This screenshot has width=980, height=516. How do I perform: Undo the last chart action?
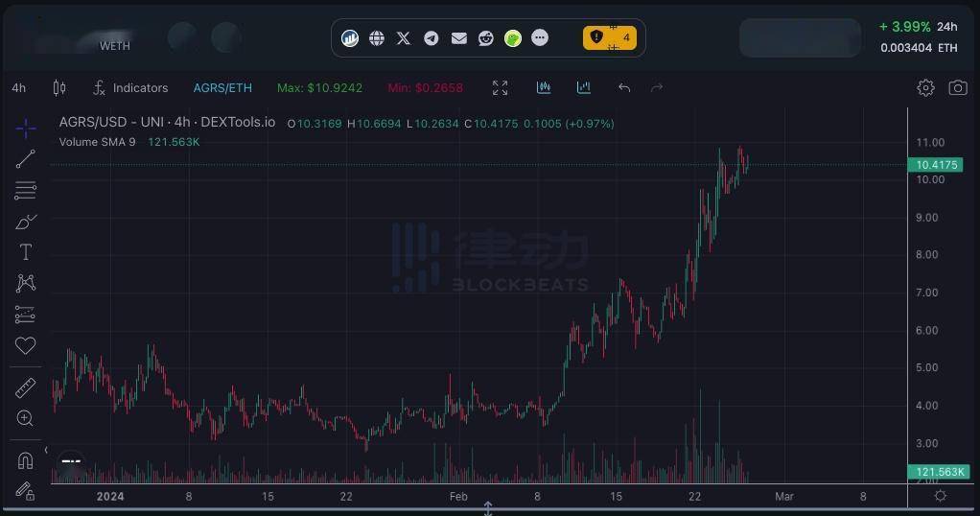coord(623,88)
